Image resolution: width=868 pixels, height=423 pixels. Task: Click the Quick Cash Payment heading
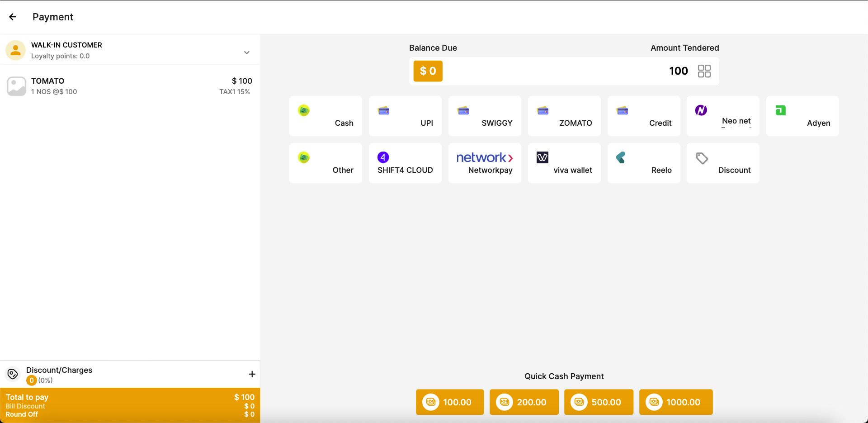coord(564,376)
